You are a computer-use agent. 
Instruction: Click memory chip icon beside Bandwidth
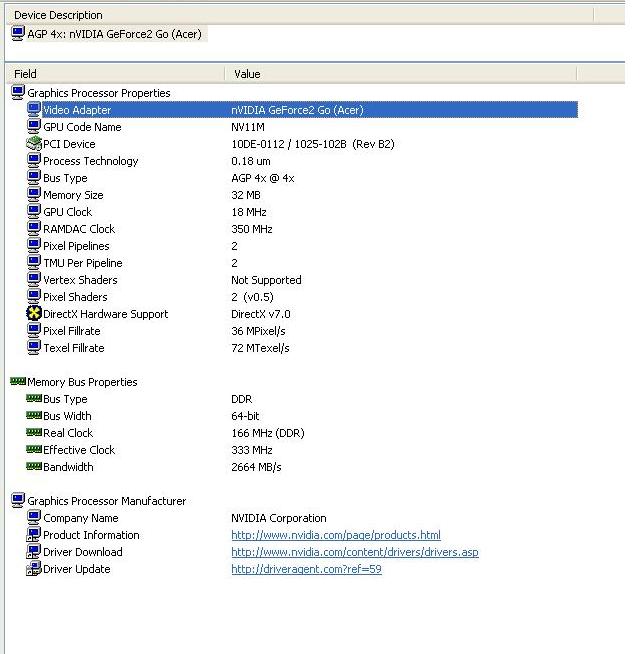pos(34,466)
